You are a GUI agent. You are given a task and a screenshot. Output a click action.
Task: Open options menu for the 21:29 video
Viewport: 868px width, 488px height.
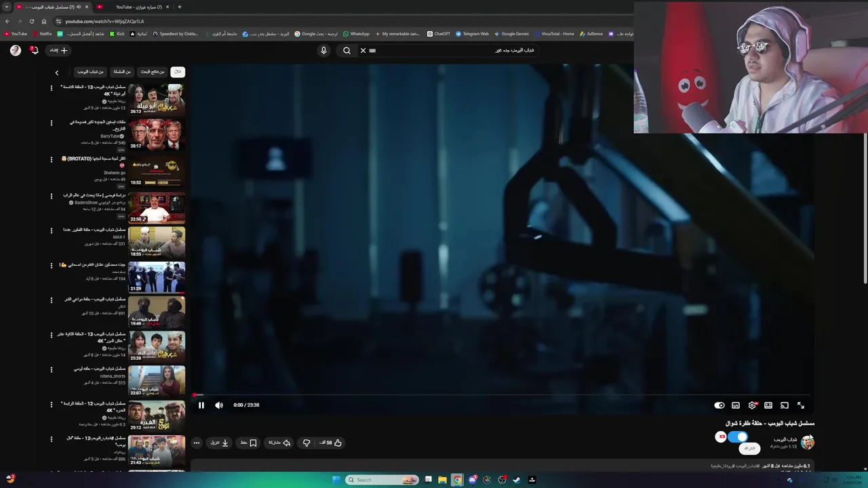(x=52, y=266)
